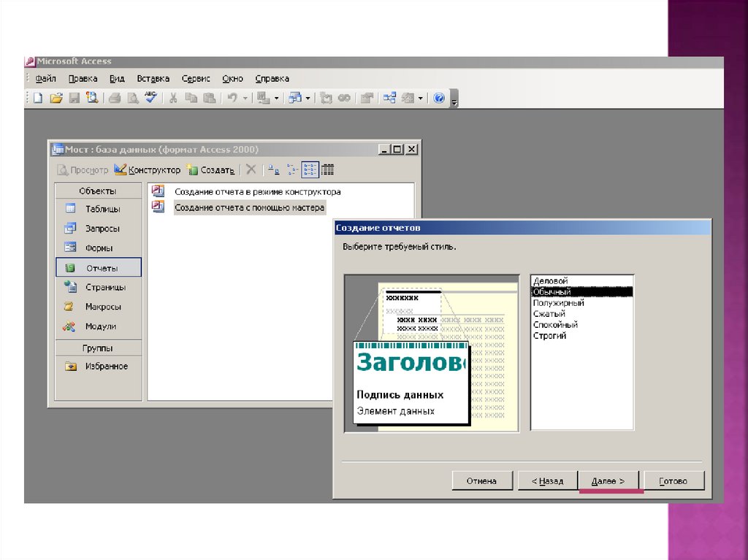Click the Cut scissors icon
748x560 pixels.
click(173, 99)
